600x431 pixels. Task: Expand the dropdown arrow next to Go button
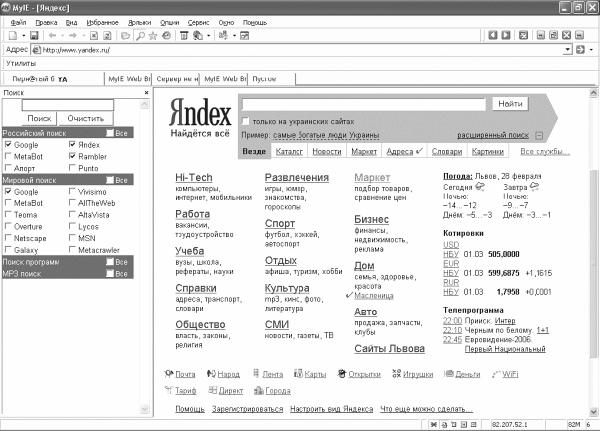tap(590, 48)
